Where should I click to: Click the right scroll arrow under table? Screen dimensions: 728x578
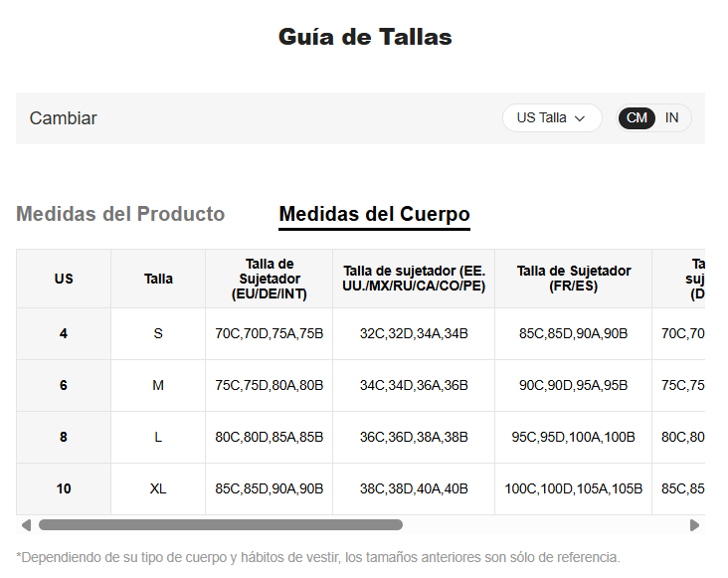point(694,525)
